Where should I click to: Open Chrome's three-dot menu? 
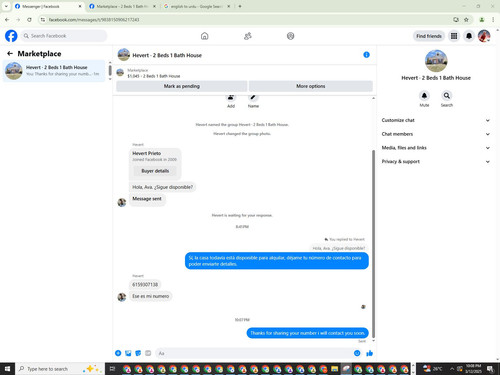click(493, 20)
